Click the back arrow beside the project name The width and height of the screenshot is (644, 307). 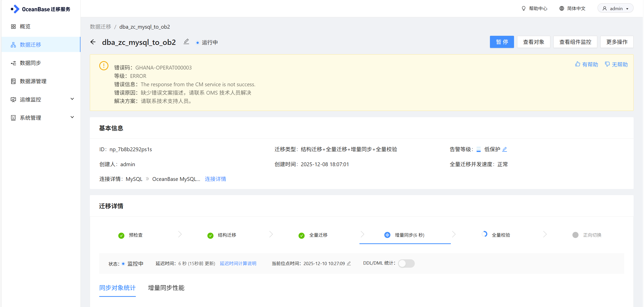(93, 42)
